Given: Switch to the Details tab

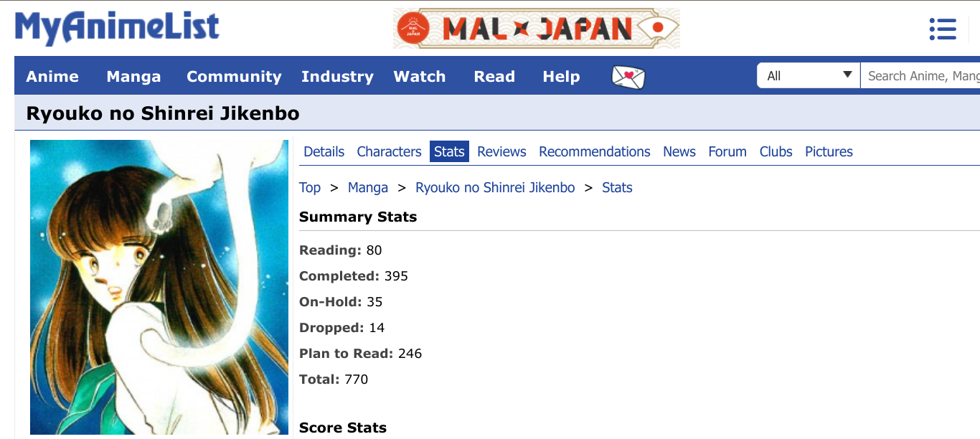Looking at the screenshot, I should coord(324,151).
